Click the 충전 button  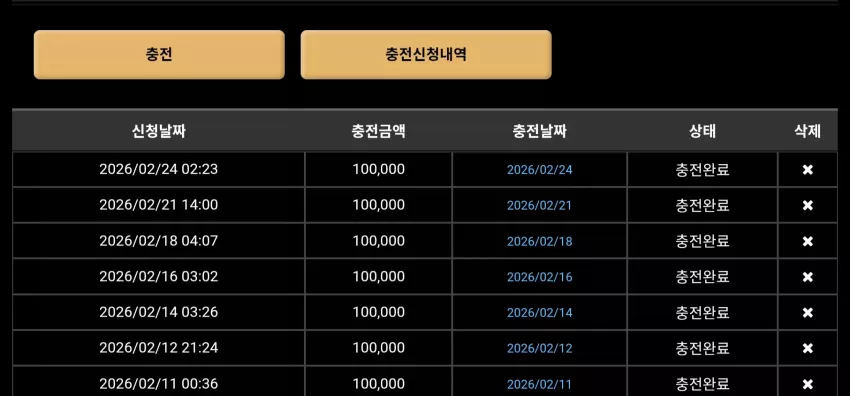tap(159, 55)
